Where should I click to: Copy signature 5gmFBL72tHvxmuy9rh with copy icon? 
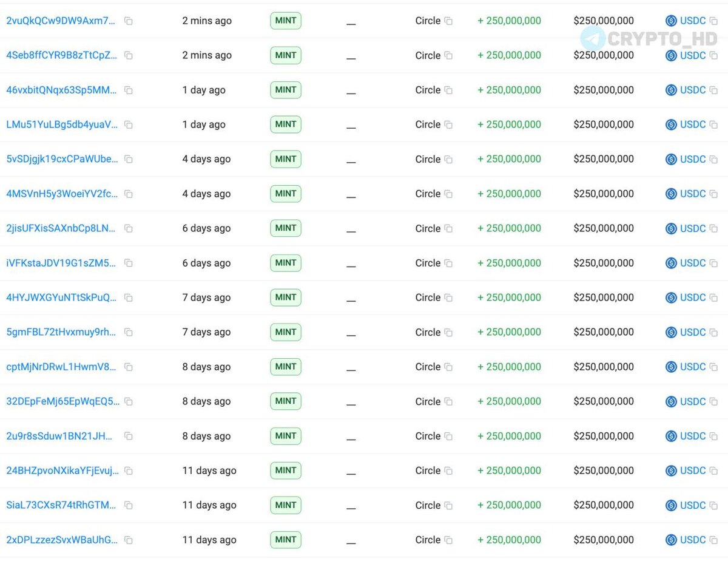[129, 332]
